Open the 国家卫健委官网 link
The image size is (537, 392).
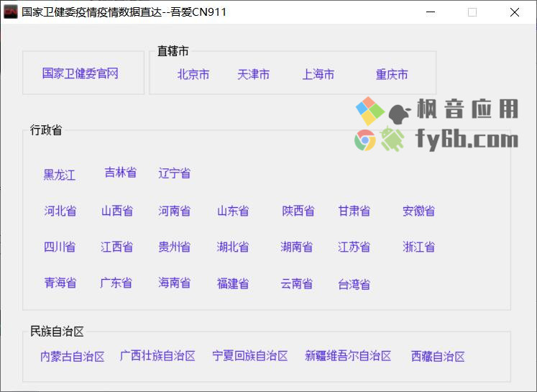81,73
